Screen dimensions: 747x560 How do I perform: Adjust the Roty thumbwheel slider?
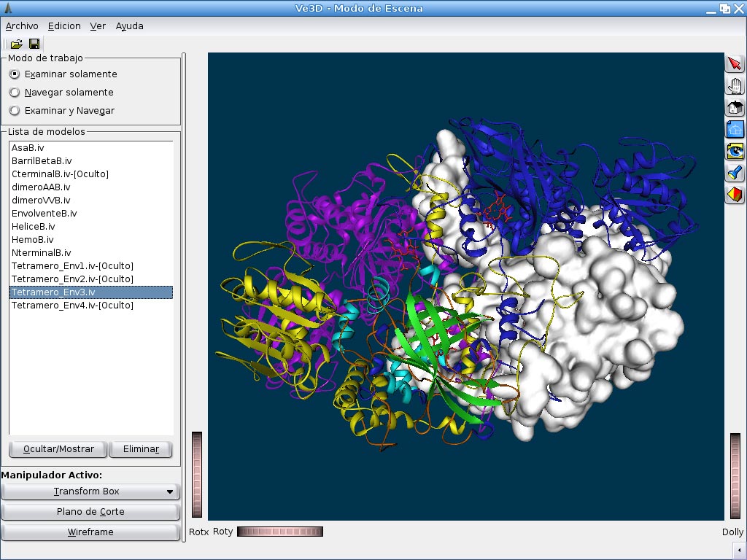point(279,532)
